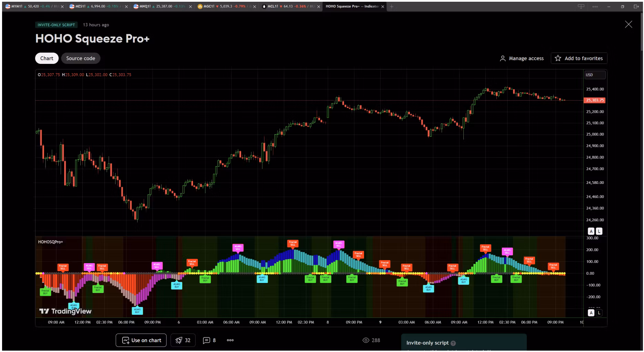Click the Use on chart button
644x352 pixels.
click(x=141, y=340)
